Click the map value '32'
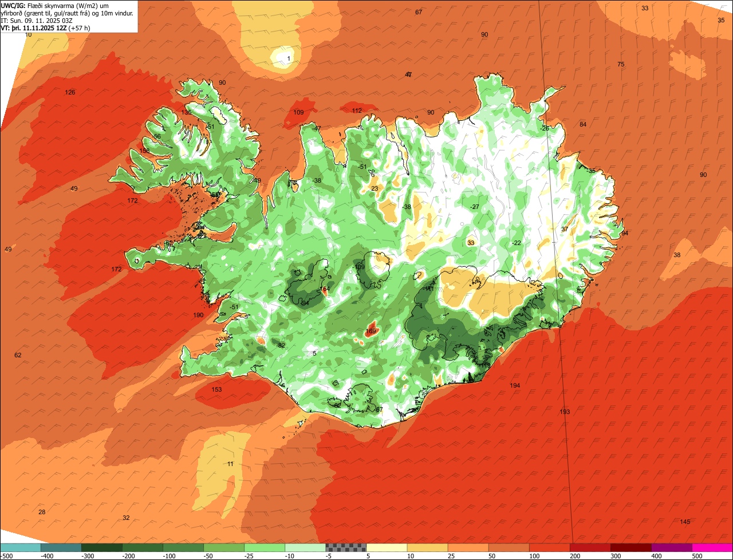This screenshot has height=560, width=733. [x=126, y=518]
